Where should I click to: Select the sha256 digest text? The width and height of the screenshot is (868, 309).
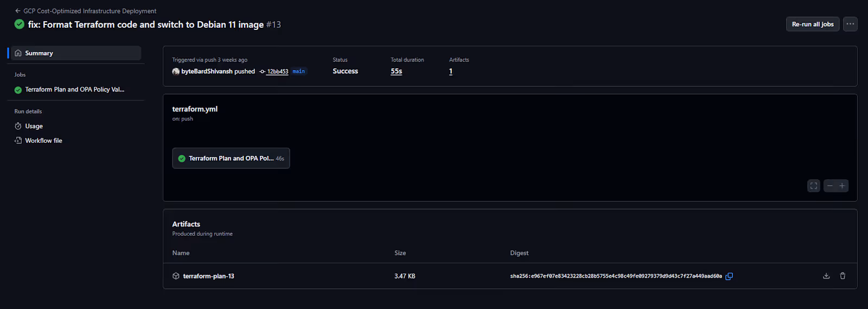pyautogui.click(x=616, y=276)
